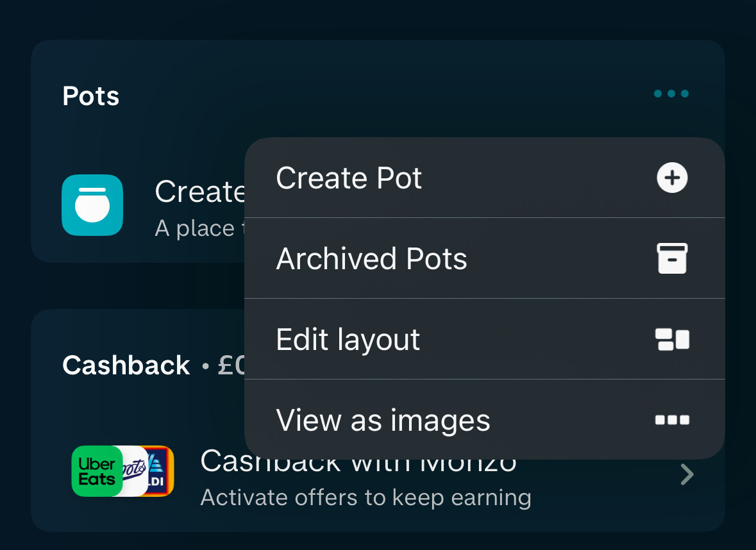The height and width of the screenshot is (550, 756).
Task: Tap the Pots section heading
Action: (x=90, y=96)
